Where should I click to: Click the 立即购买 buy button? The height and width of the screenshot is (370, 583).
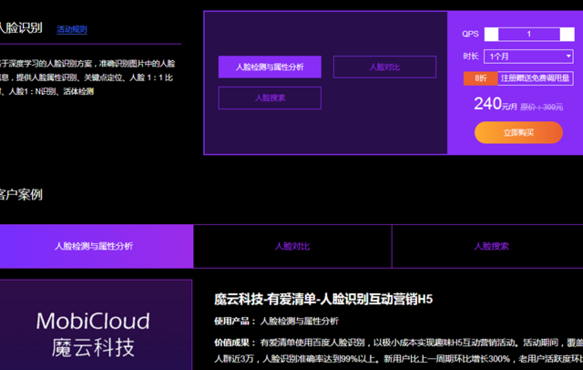tap(518, 132)
